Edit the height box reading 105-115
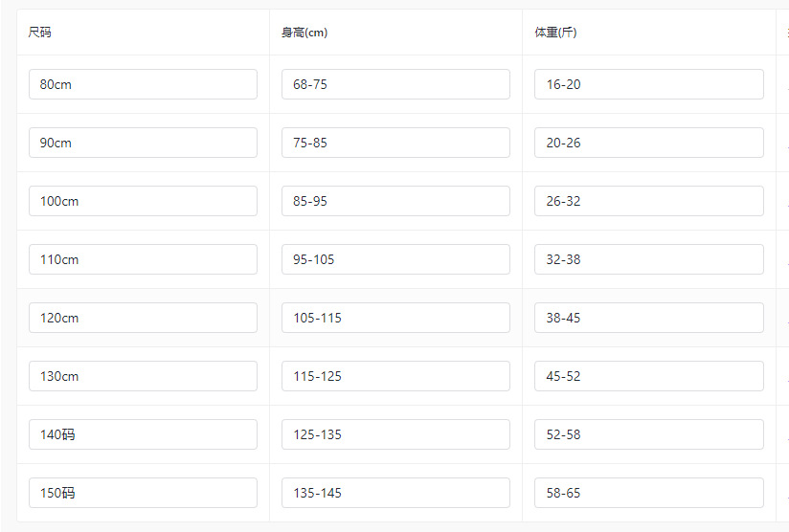Viewport: 789px width, 532px height. click(395, 318)
